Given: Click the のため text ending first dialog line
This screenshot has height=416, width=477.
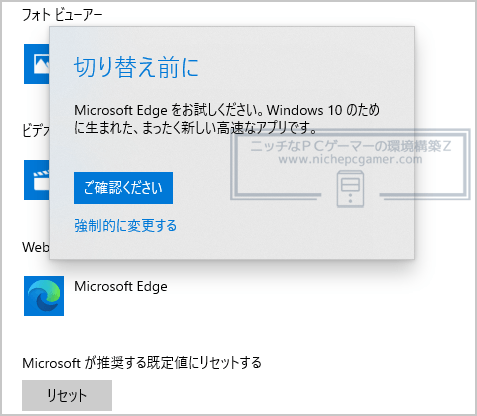Looking at the screenshot, I should click(363, 110).
